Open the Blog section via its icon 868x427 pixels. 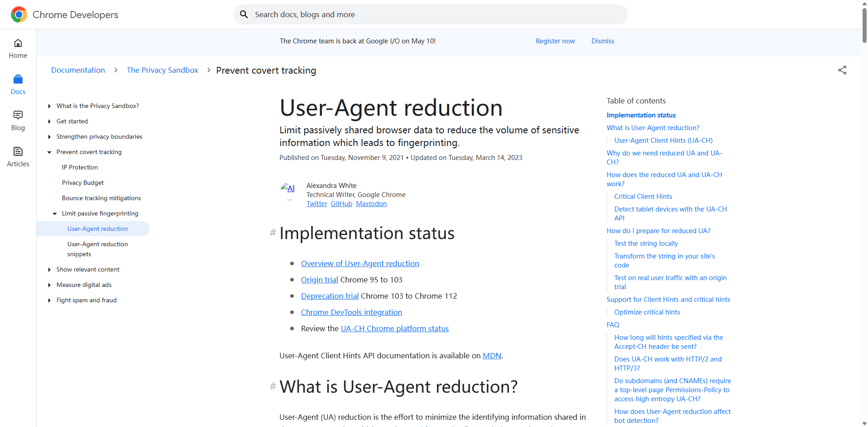coord(18,120)
